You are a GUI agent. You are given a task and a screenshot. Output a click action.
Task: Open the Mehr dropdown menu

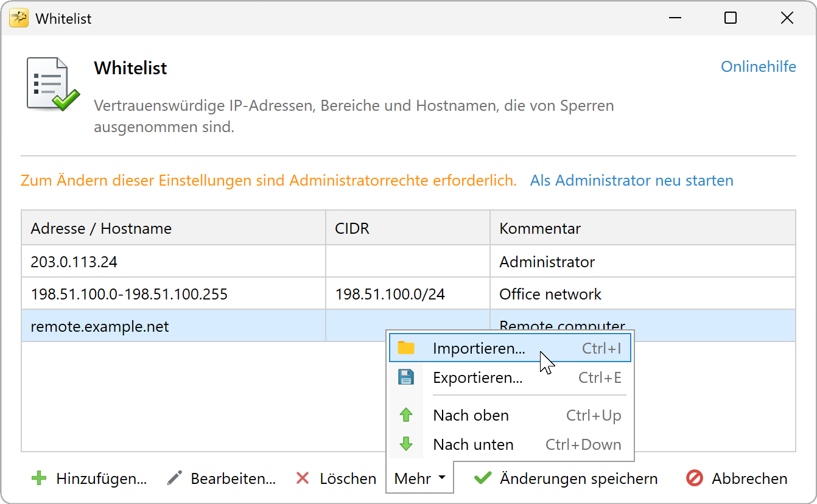coord(419,479)
